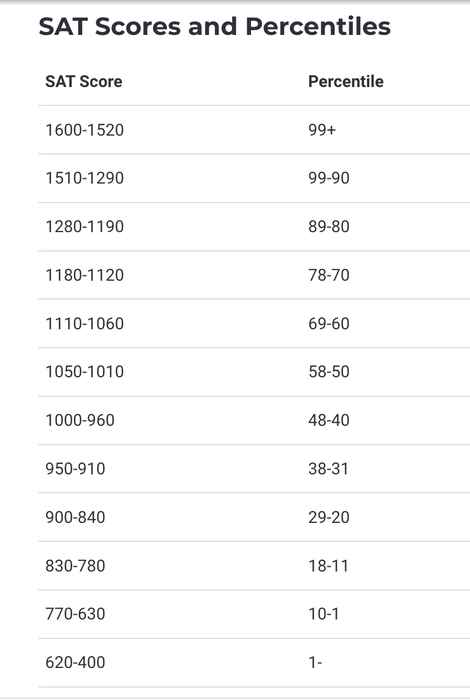Click the 38-31 percentile value

click(329, 469)
